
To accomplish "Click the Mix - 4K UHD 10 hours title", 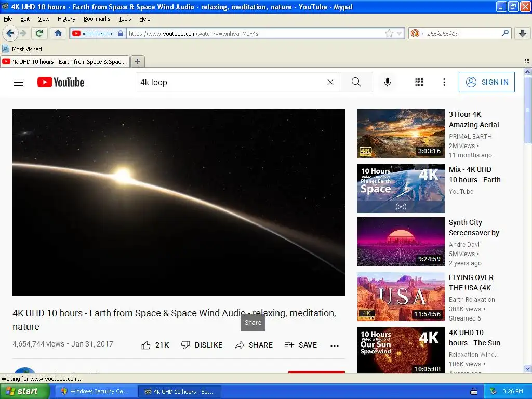I will pyautogui.click(x=475, y=175).
